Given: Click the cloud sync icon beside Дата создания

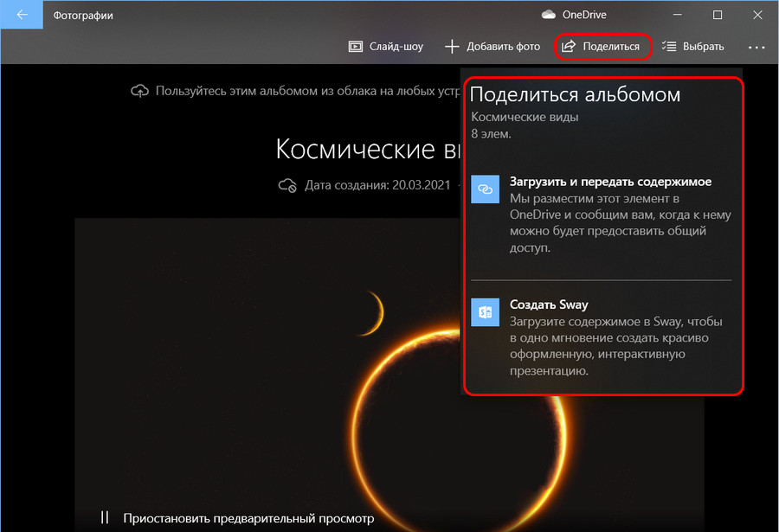Looking at the screenshot, I should coord(287,185).
